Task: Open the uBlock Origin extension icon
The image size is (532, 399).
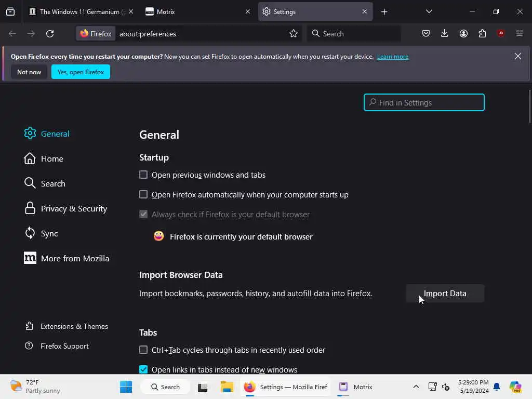Action: coord(501,33)
